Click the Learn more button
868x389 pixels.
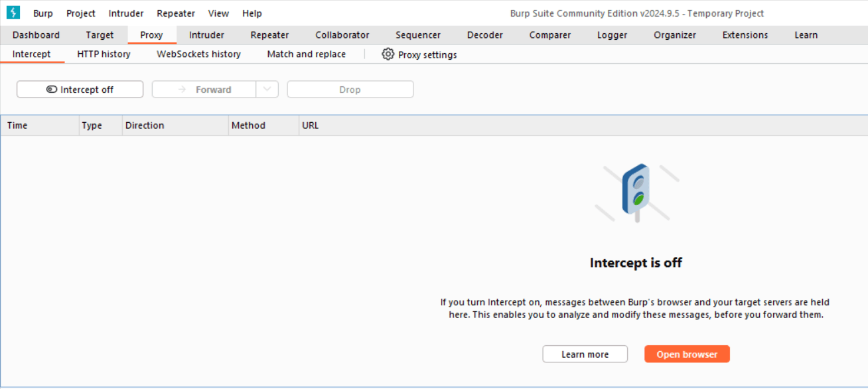coord(585,354)
